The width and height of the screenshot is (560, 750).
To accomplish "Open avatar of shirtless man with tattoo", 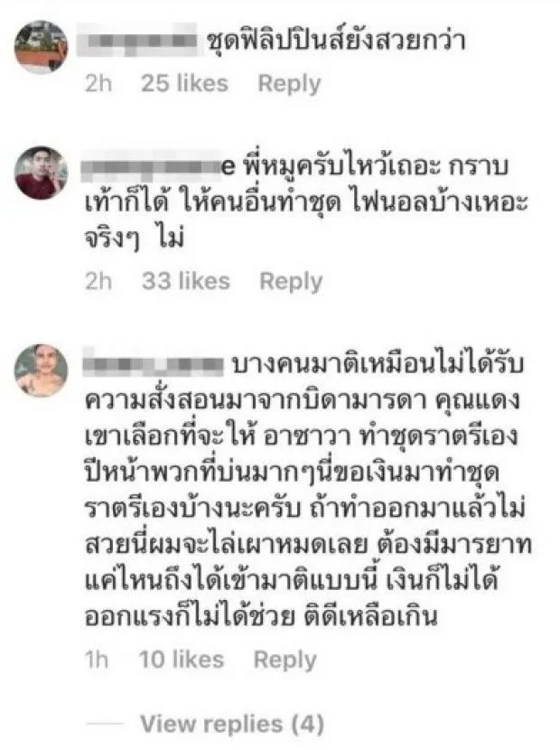I will pos(42,370).
